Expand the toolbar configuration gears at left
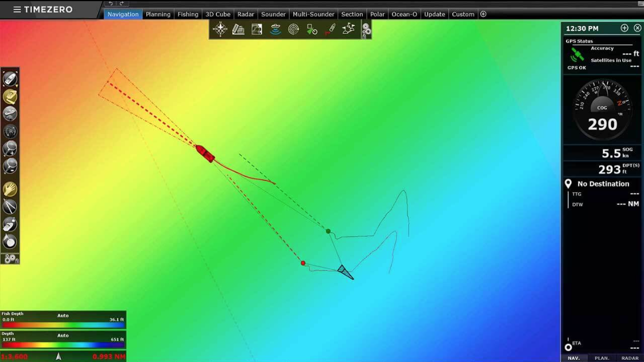This screenshot has height=362, width=644. (10, 259)
